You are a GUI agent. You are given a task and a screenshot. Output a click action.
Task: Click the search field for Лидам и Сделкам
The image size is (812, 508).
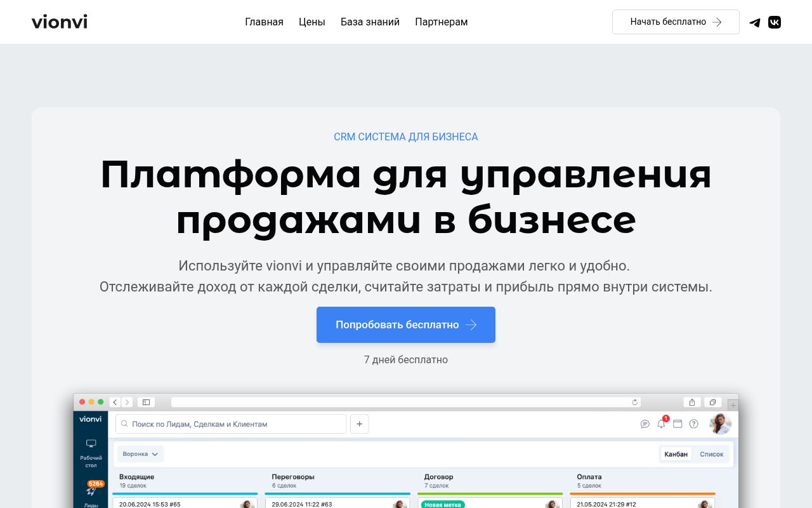point(231,424)
